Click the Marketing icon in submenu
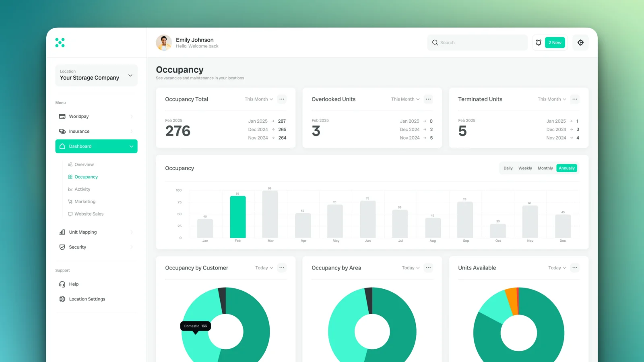 70,202
